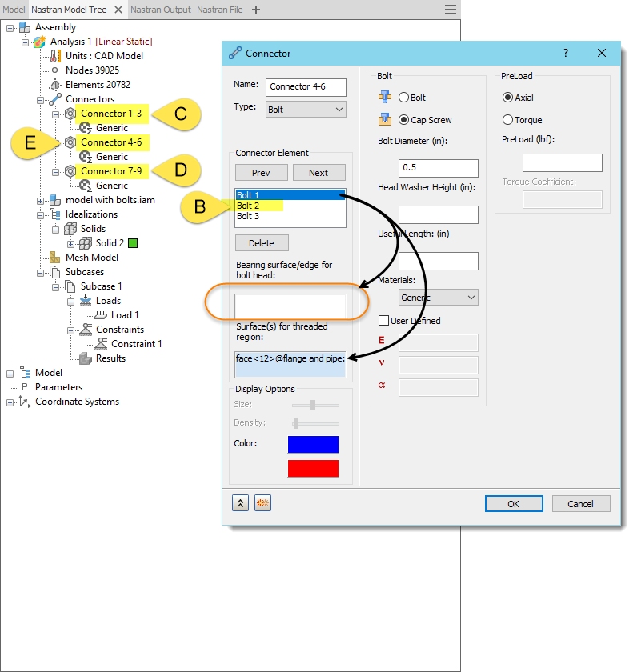Click the Solid 2 green color square
The width and height of the screenshot is (637, 672).
(x=133, y=243)
